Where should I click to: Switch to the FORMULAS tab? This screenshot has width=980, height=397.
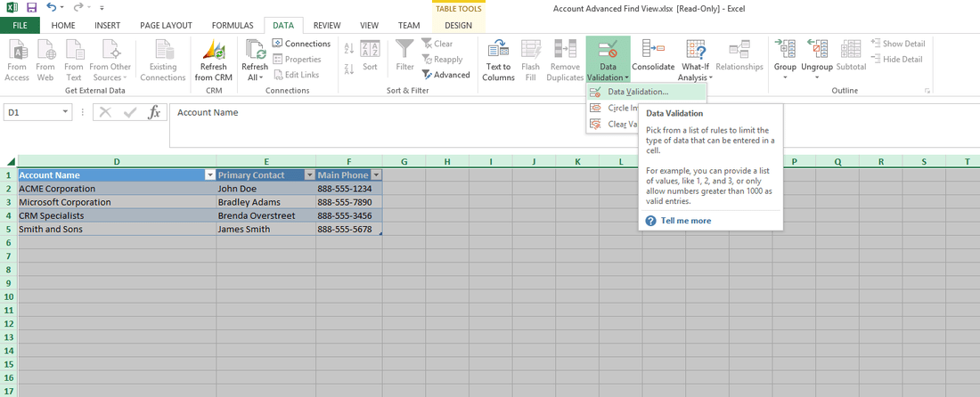(x=233, y=26)
